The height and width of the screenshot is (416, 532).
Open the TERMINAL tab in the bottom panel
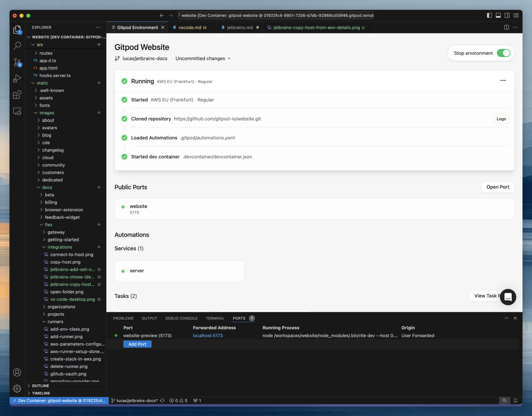click(x=215, y=318)
